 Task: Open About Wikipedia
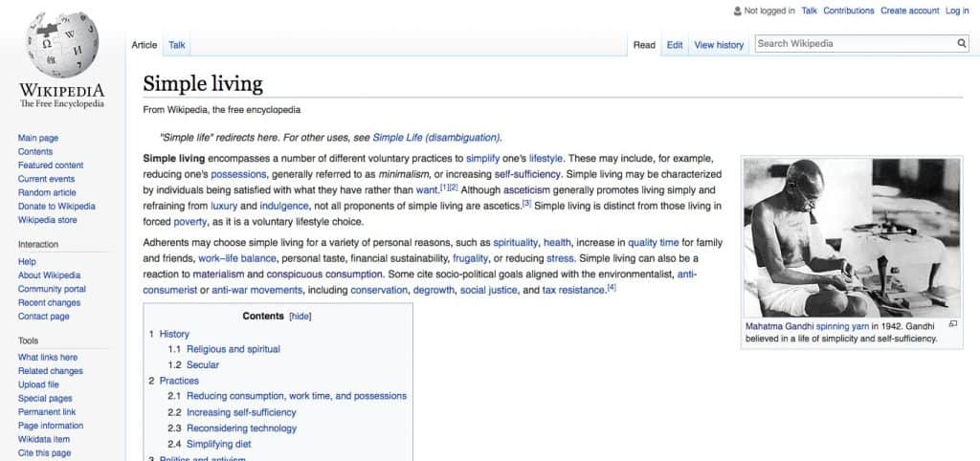50,275
